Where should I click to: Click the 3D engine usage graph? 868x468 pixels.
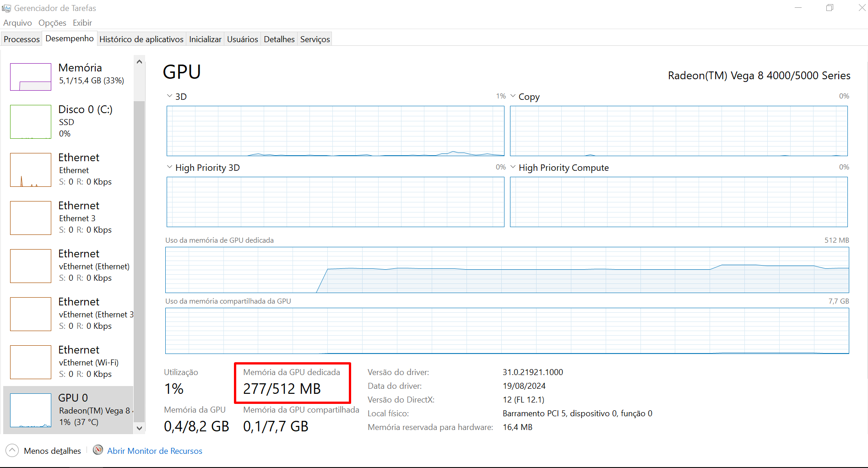[336, 131]
